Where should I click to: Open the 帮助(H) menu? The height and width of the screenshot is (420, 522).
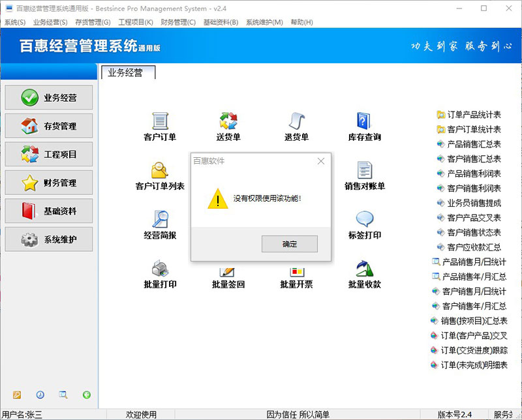pyautogui.click(x=301, y=22)
